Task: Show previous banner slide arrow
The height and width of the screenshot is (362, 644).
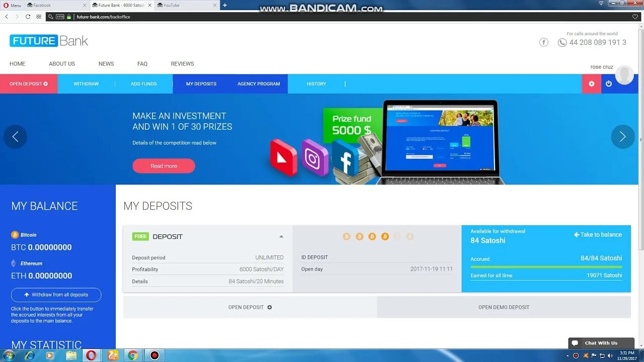Action: click(15, 137)
